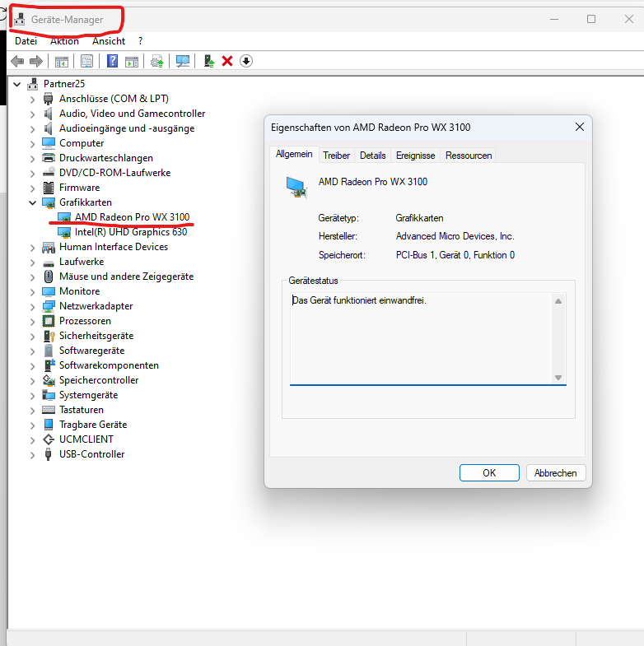Click the blue Help question mark icon
Image resolution: width=644 pixels, height=646 pixels.
coord(112,62)
